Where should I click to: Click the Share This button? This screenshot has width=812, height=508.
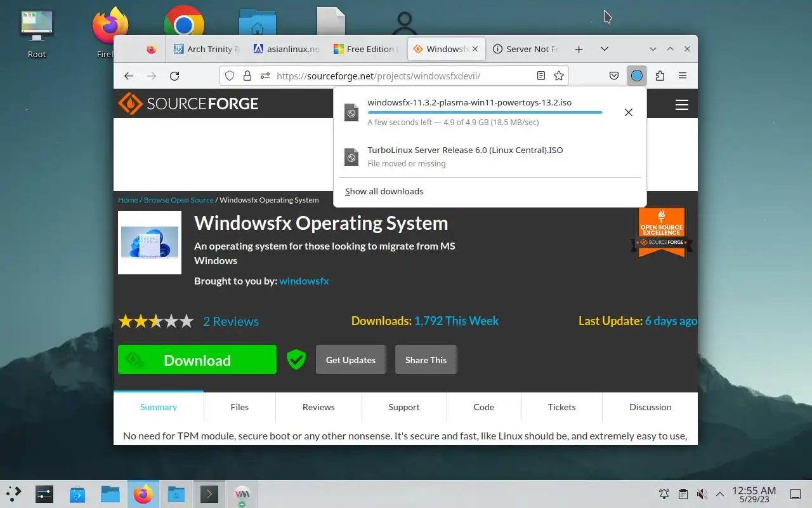(x=426, y=359)
